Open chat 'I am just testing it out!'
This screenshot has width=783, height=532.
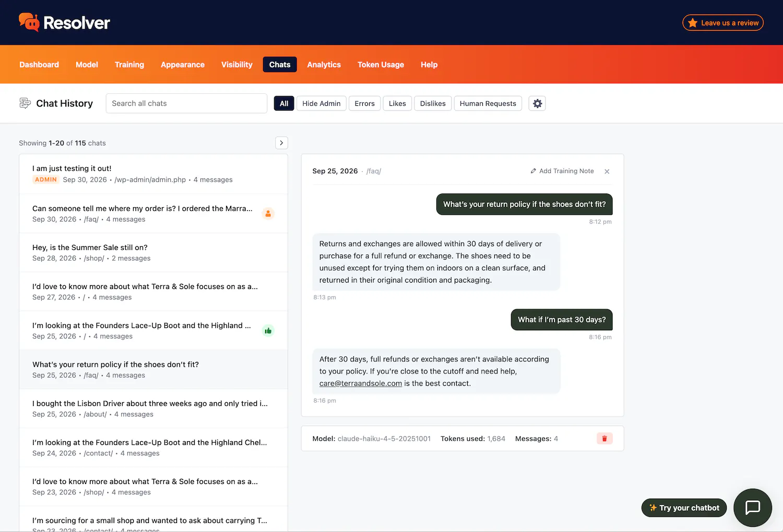pyautogui.click(x=153, y=174)
